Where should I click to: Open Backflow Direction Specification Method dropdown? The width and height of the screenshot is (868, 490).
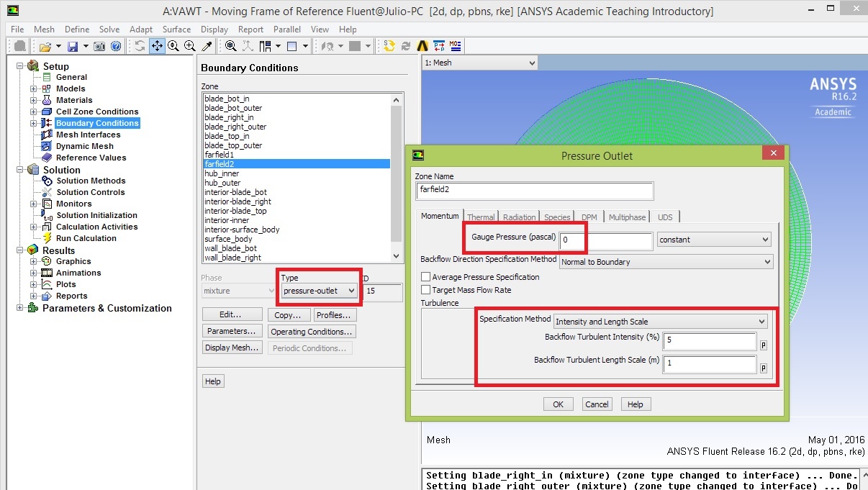666,262
